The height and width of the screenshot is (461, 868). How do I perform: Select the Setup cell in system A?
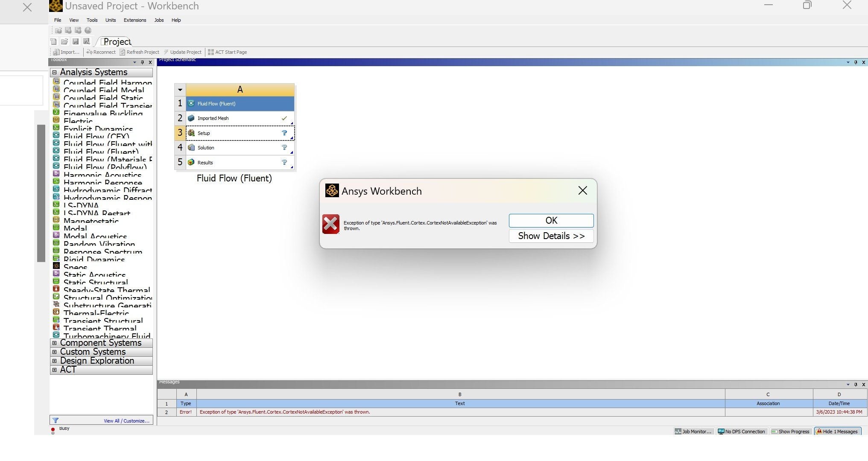tap(240, 133)
